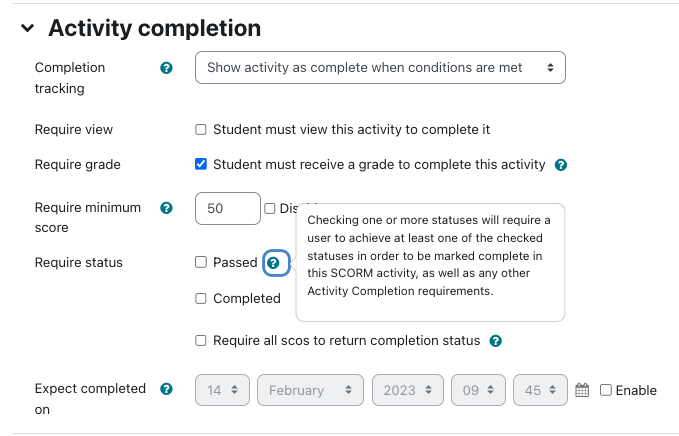The width and height of the screenshot is (679, 436).
Task: Collapse the Activity completion section
Action: 27,29
